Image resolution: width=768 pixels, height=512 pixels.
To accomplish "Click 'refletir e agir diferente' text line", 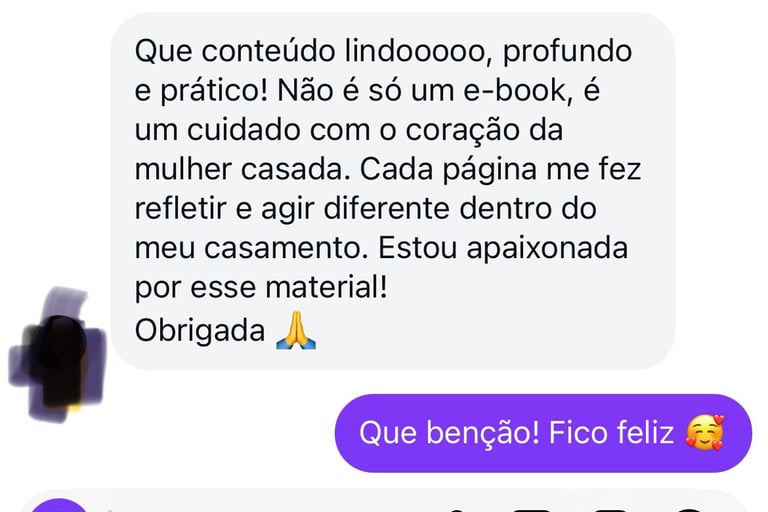I will [x=292, y=209].
